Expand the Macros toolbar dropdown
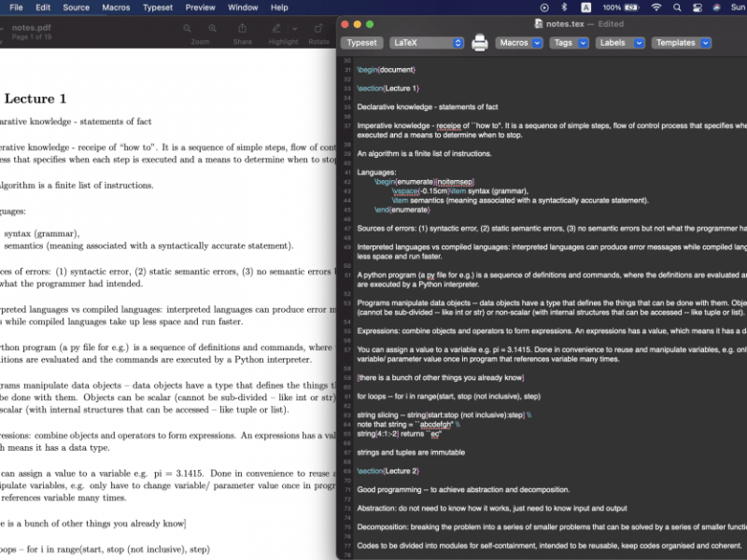 pyautogui.click(x=519, y=43)
